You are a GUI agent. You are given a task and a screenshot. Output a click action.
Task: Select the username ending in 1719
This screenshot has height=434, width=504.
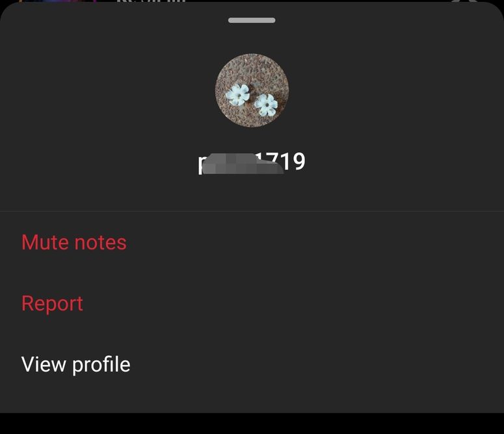(x=252, y=162)
